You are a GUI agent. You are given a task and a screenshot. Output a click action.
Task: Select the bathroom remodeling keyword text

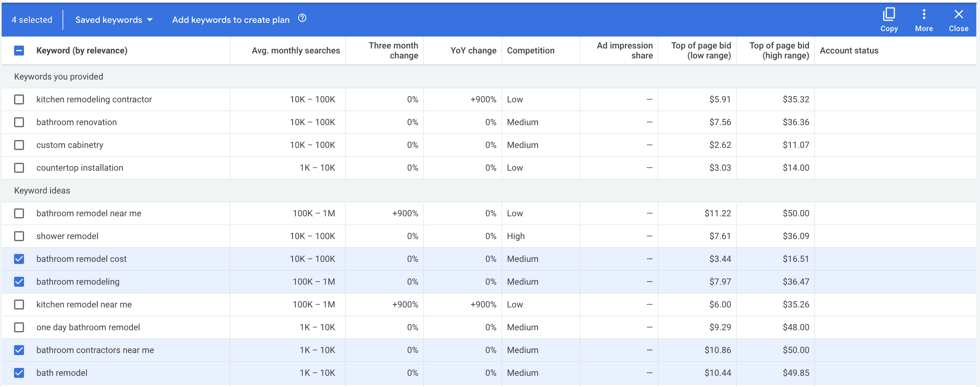tap(78, 282)
